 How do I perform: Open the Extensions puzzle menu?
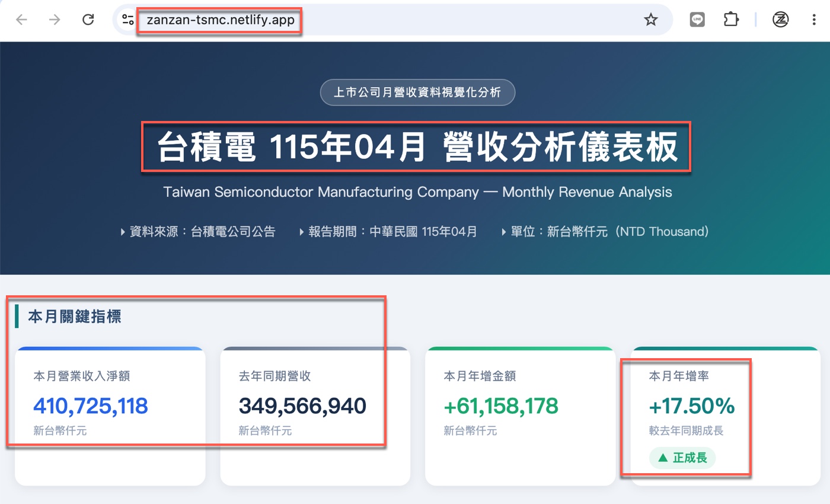(731, 20)
